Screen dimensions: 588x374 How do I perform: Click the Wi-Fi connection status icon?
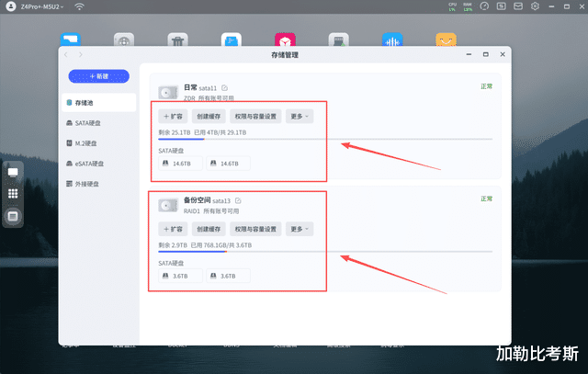click(79, 6)
